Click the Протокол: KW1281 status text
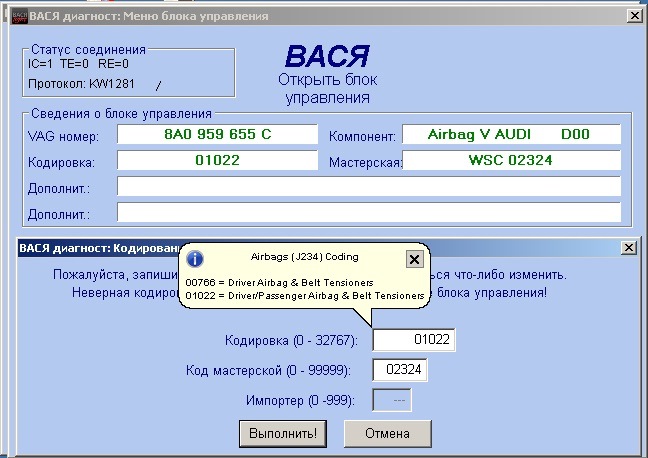 [81, 84]
